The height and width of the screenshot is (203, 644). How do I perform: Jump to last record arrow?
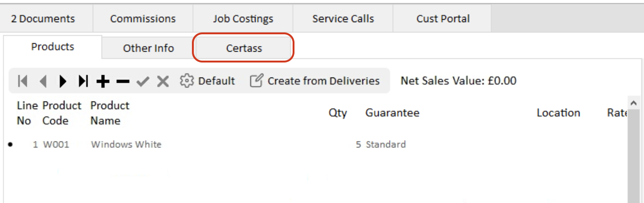point(83,81)
